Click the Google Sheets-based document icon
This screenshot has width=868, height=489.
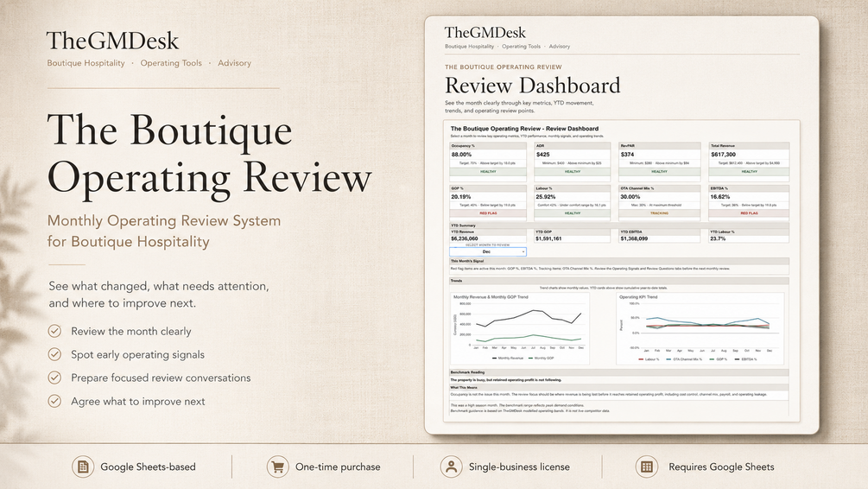point(83,467)
